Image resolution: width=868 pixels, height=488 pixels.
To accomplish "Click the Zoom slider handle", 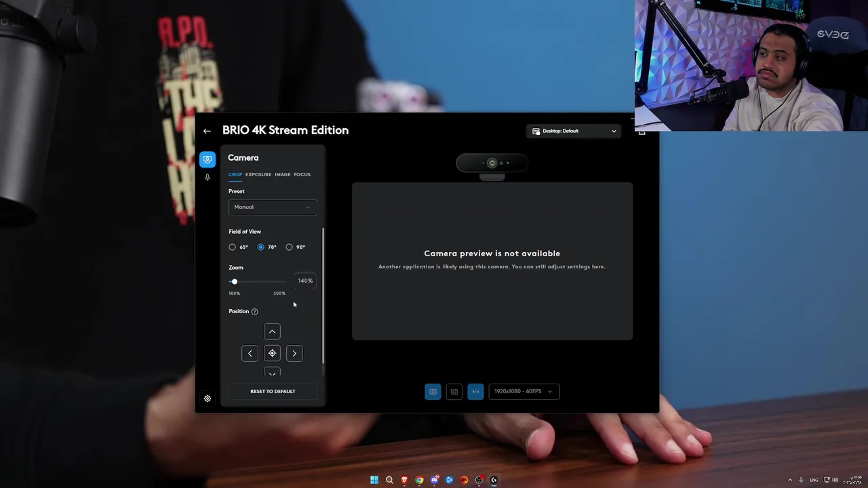I will tap(235, 281).
